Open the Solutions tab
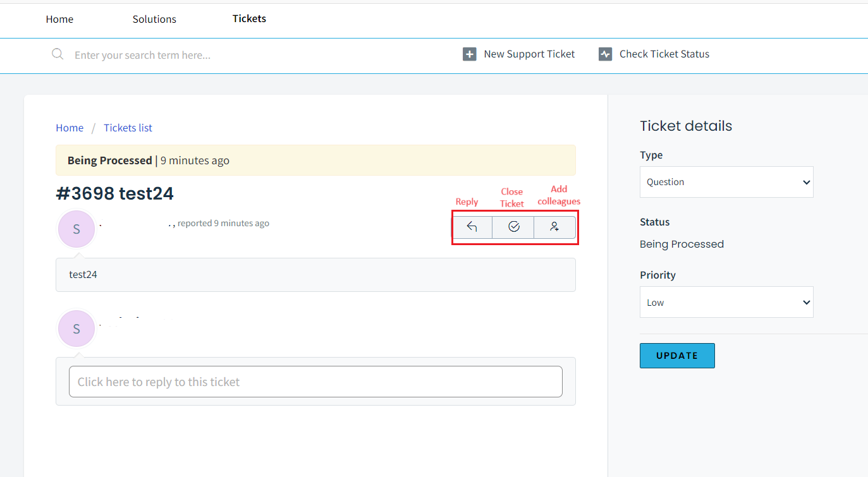The image size is (868, 477). (x=154, y=19)
